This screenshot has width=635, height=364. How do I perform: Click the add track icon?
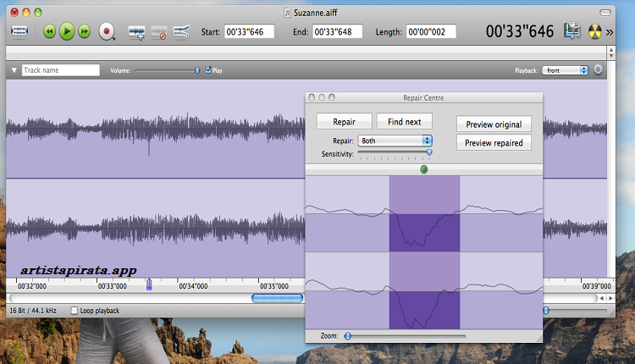(x=136, y=31)
